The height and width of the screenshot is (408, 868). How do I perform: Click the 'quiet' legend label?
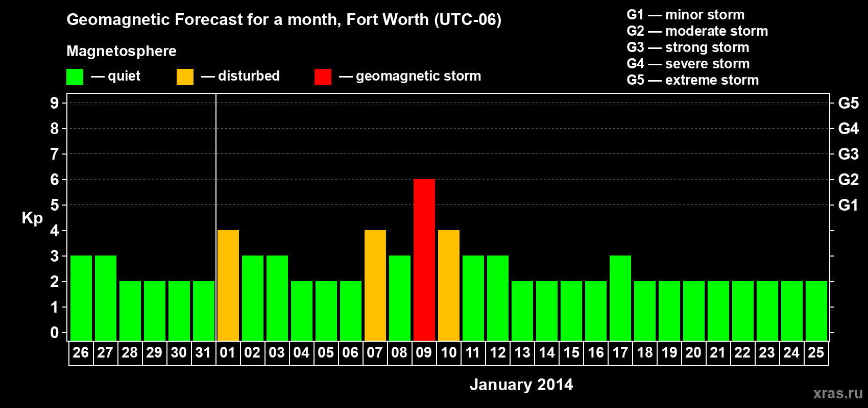[124, 76]
